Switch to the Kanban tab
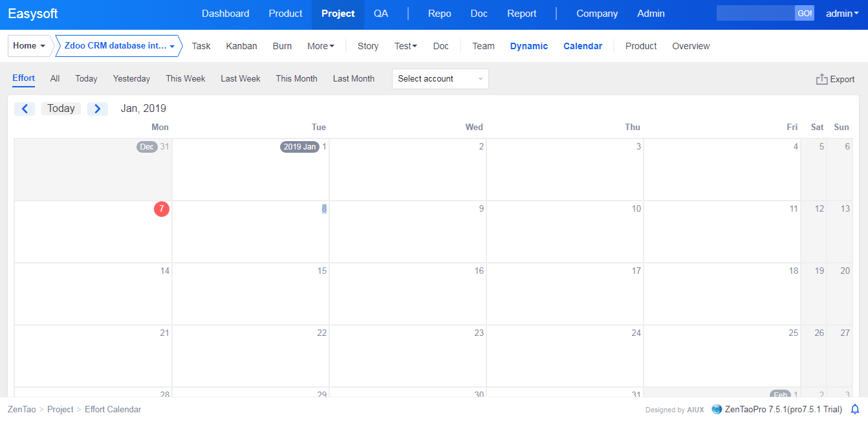868x422 pixels. pos(241,46)
